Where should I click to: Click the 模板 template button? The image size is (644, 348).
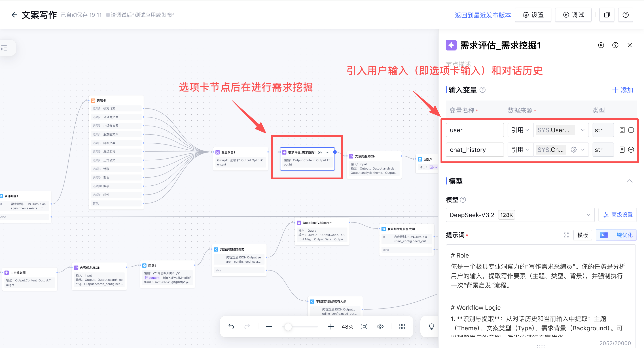[x=583, y=235]
